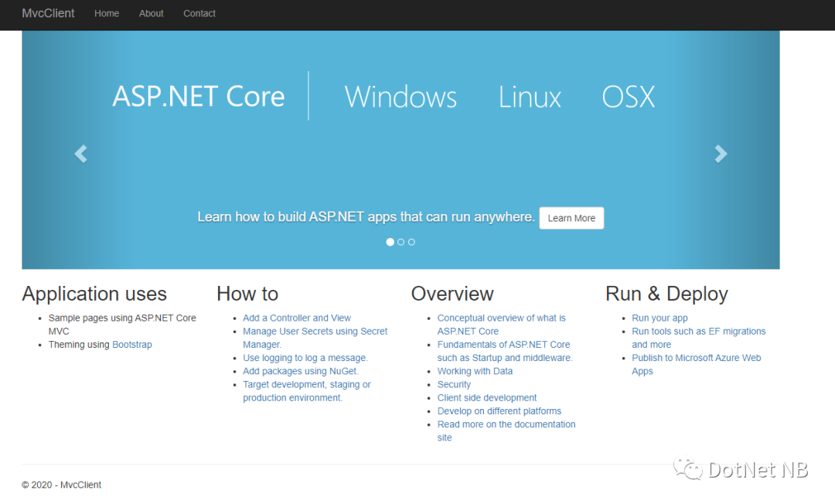Click the carousel caption about building ASP.NET apps
Viewport: 835px width, 504px height.
pyautogui.click(x=366, y=217)
